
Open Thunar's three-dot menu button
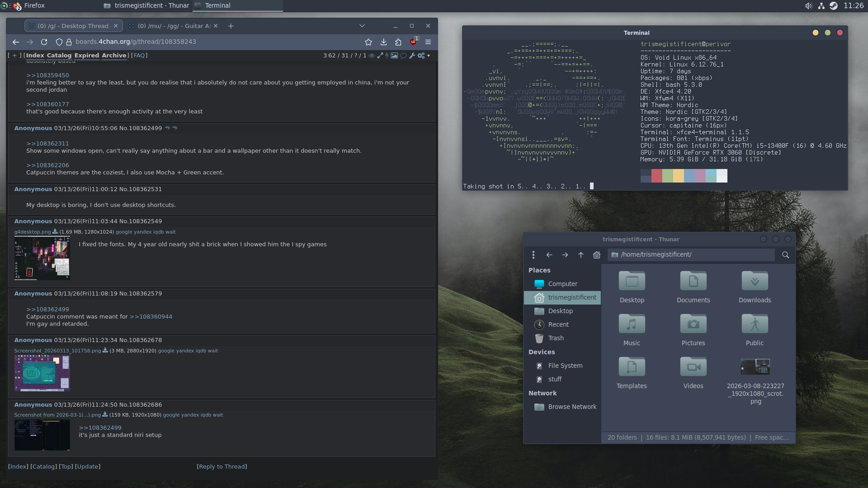tap(533, 255)
